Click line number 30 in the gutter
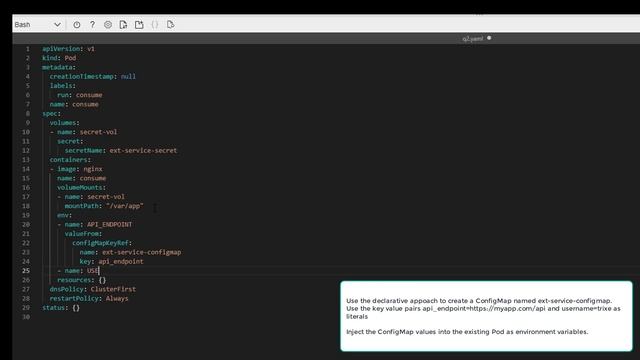Image resolution: width=640 pixels, height=360 pixels. pyautogui.click(x=26, y=317)
